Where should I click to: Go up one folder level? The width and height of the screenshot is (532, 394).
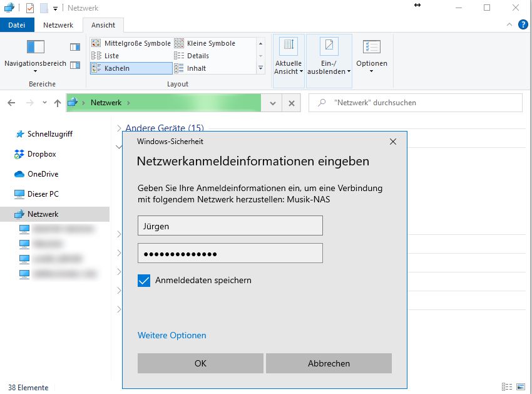(58, 103)
